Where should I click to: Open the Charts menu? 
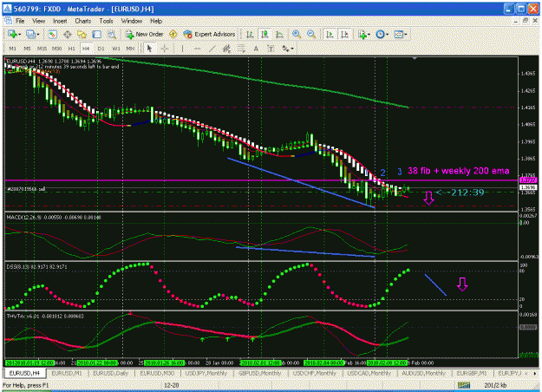coord(83,21)
